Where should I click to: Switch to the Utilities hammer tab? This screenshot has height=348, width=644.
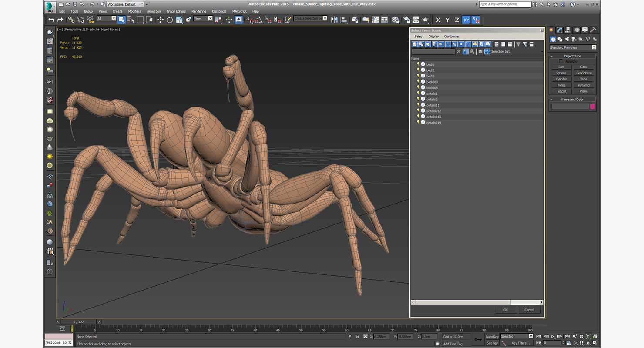[x=593, y=30]
